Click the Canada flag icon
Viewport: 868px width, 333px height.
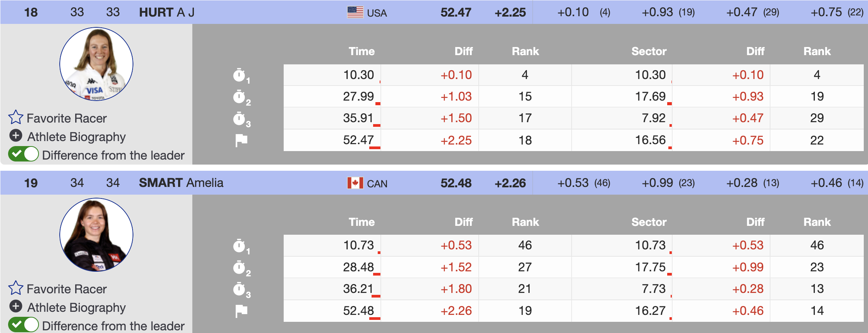click(355, 183)
